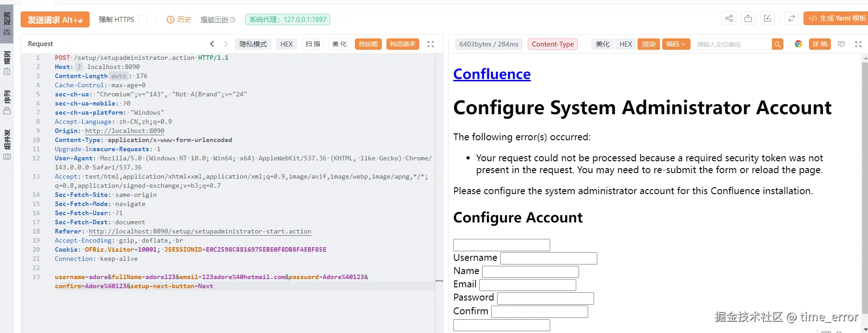The width and height of the screenshot is (868, 333).
Task: Toggle 隐私模式 on the Request panel
Action: [253, 44]
